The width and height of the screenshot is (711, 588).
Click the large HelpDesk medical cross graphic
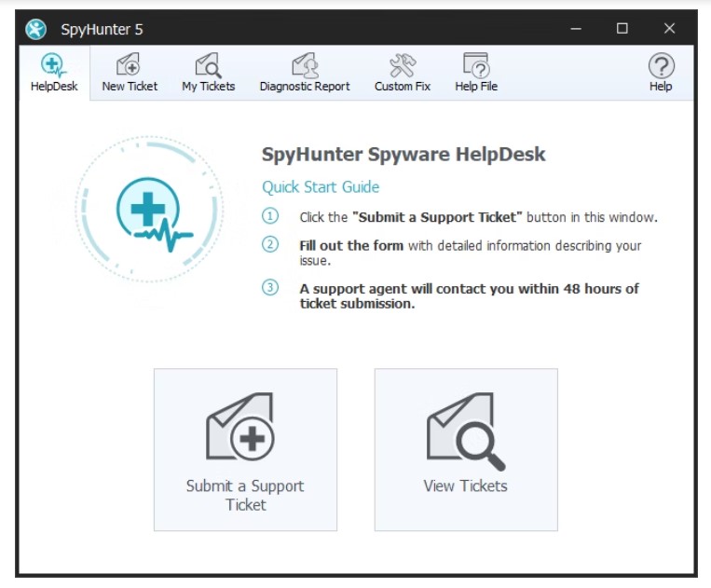coord(149,210)
